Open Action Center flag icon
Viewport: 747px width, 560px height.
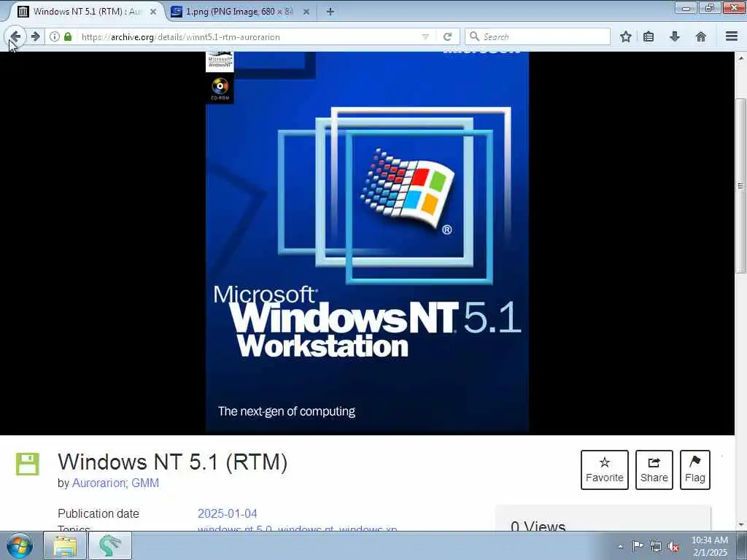[x=638, y=545]
